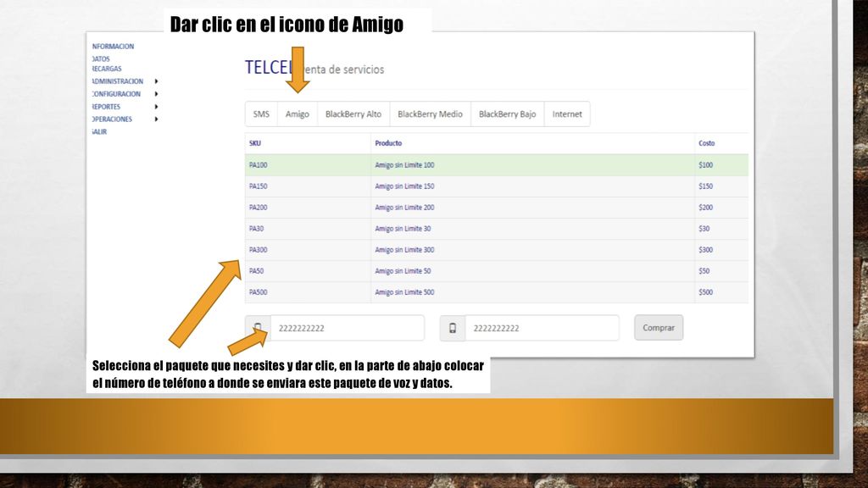Select the PA300 SKU cell
This screenshot has height=488, width=868.
coord(308,250)
